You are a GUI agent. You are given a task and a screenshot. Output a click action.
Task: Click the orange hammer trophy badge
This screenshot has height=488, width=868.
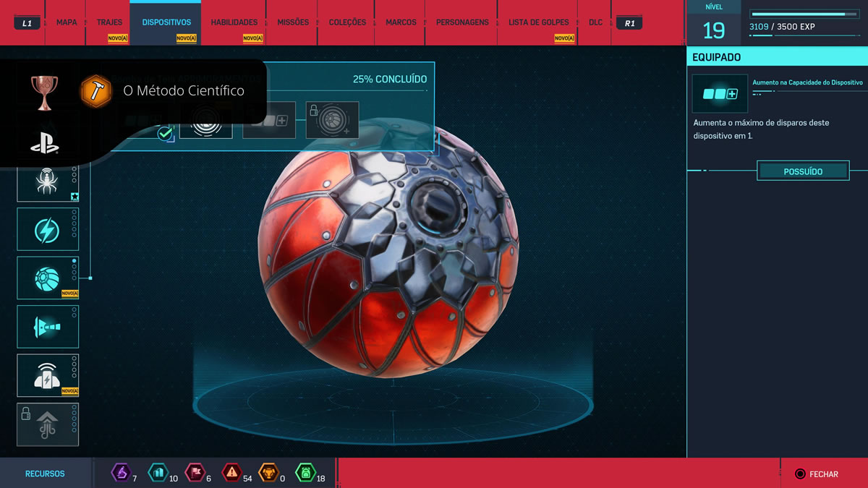(x=96, y=91)
